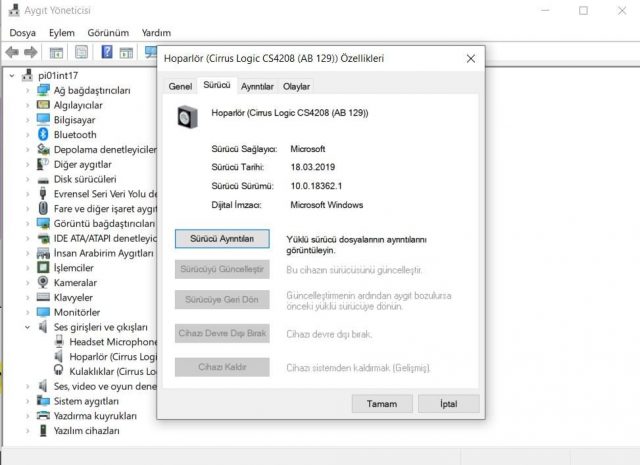The width and height of the screenshot is (640, 465).
Task: Click the Disk sürücüleri drive icon
Action: click(43, 180)
